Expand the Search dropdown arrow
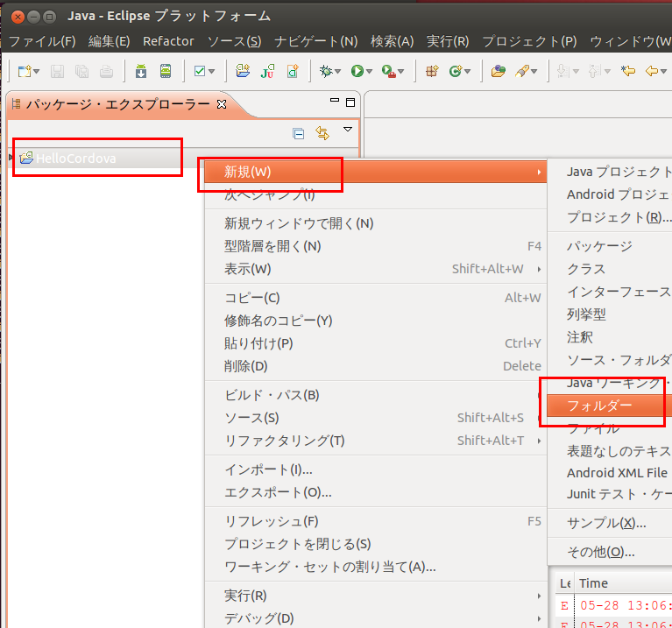This screenshot has width=672, height=628. pos(534,72)
